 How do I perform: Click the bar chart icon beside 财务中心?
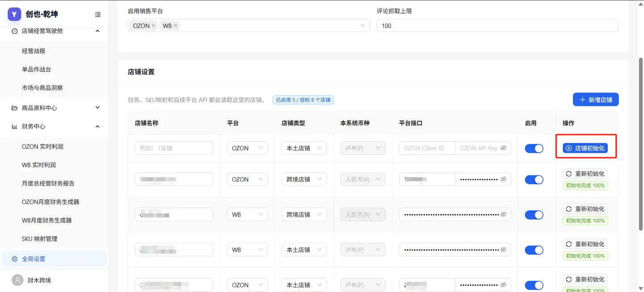pos(14,127)
